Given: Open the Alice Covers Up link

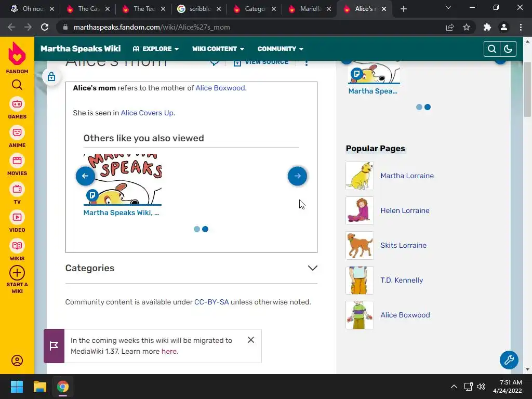Looking at the screenshot, I should (148, 113).
